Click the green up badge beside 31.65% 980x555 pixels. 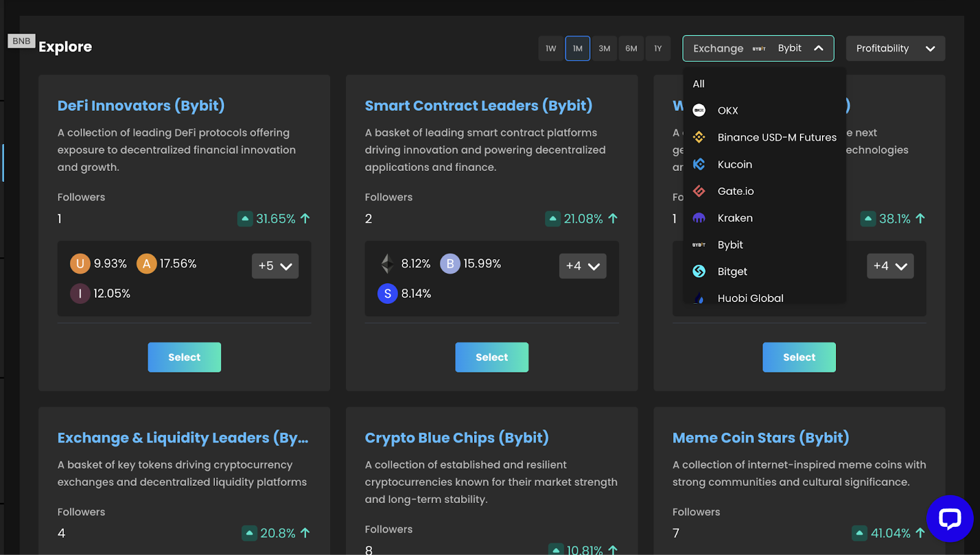[x=245, y=219]
